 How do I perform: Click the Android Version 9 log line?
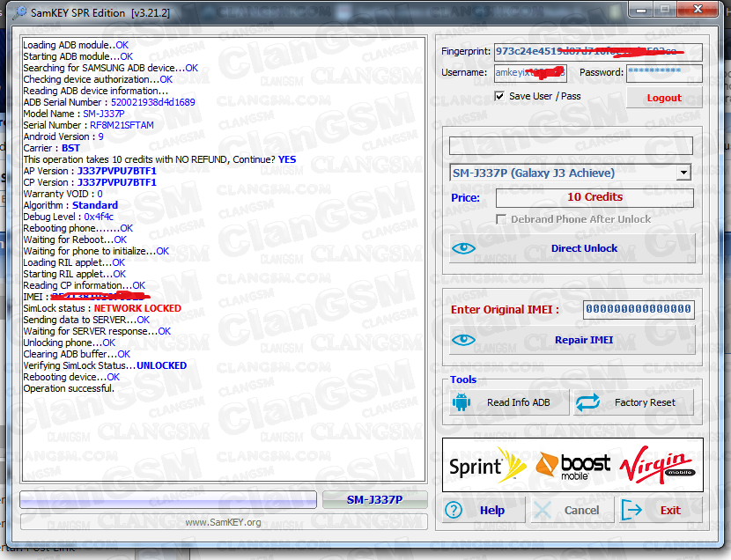tap(63, 136)
